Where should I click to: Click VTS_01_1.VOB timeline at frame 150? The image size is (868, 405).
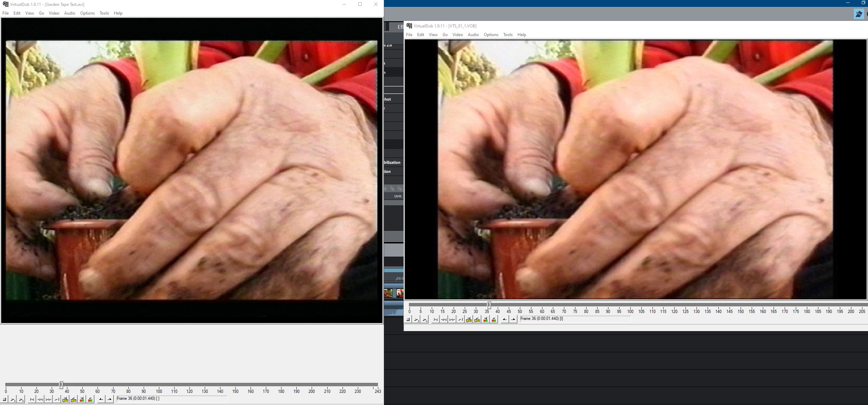point(741,305)
